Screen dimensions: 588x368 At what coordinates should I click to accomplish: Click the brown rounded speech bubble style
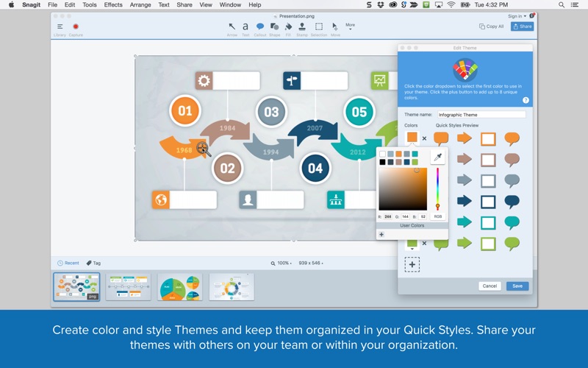click(512, 160)
